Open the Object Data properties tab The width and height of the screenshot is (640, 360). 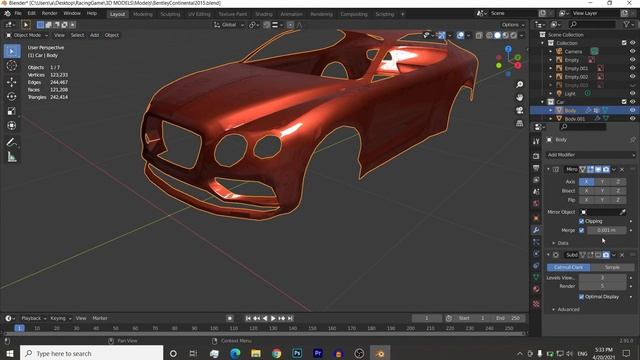point(536,277)
